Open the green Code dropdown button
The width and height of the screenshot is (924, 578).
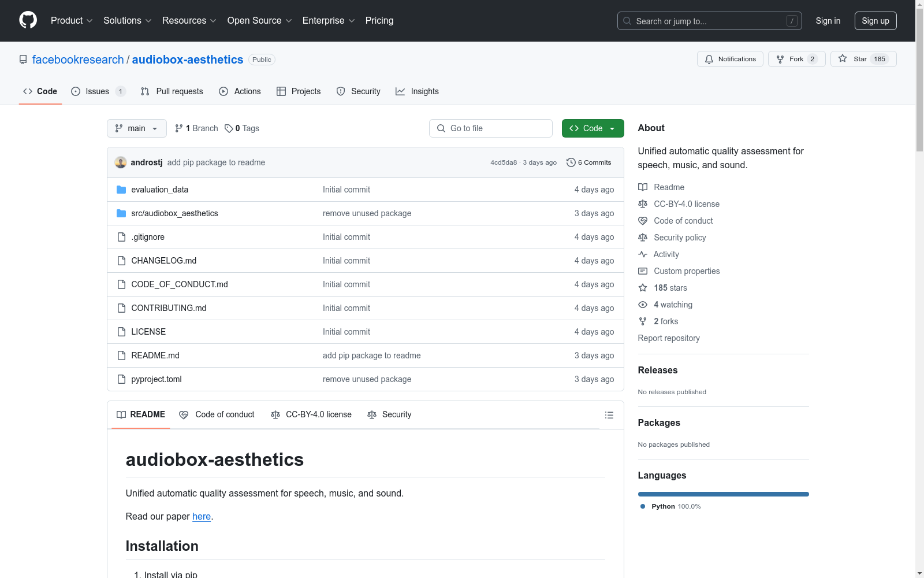pos(593,128)
